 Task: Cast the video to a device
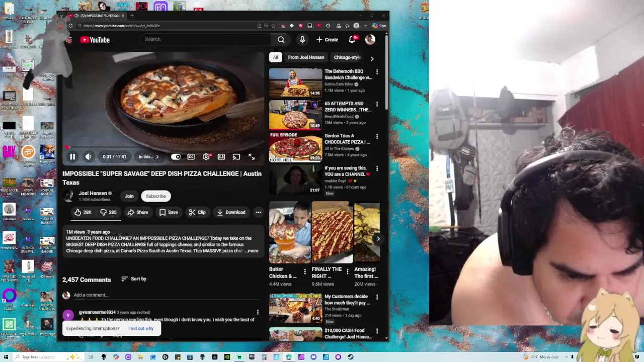point(236,157)
